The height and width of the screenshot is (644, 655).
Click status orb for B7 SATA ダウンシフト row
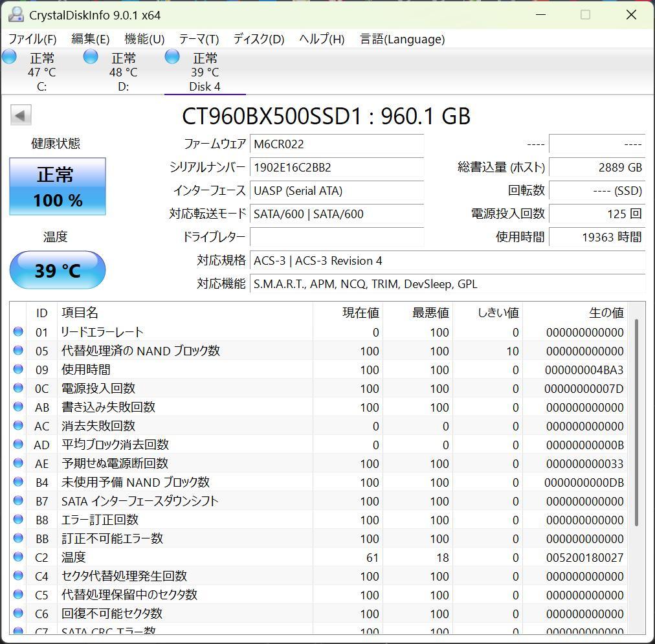(18, 501)
